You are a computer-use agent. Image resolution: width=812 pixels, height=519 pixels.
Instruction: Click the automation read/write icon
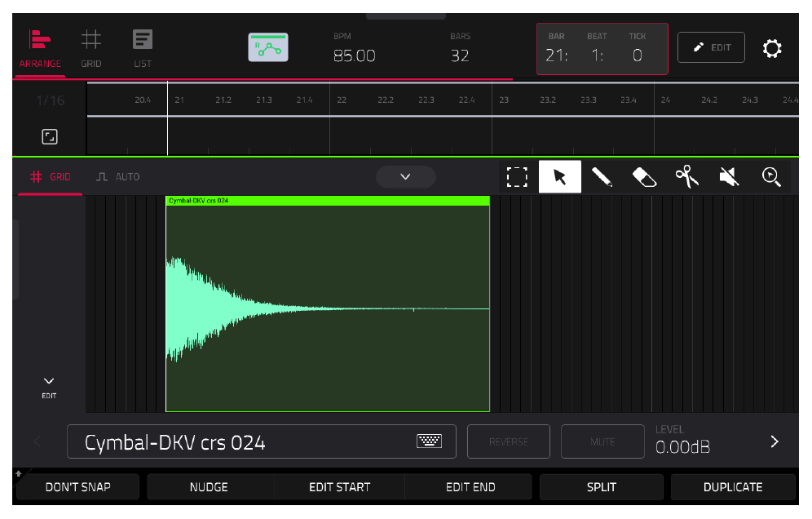click(x=268, y=47)
